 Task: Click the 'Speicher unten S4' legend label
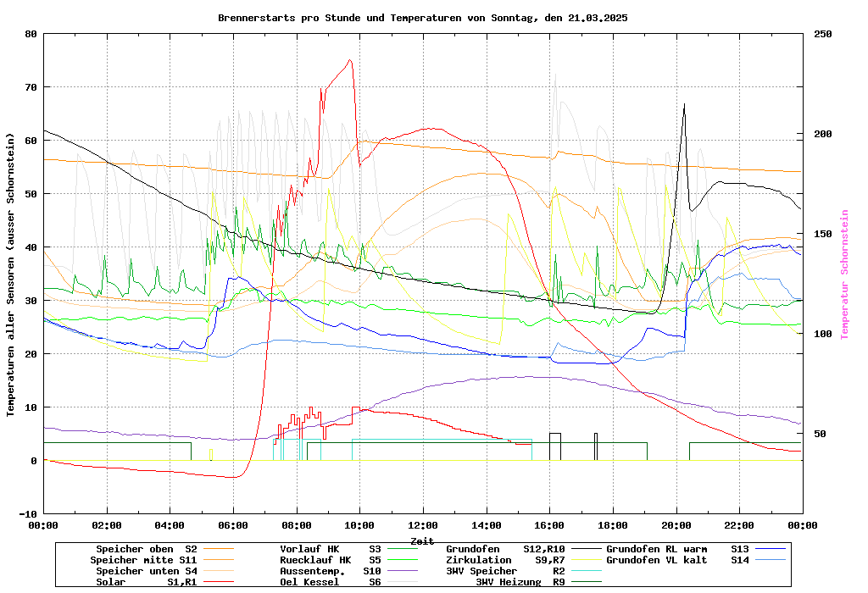point(146,571)
